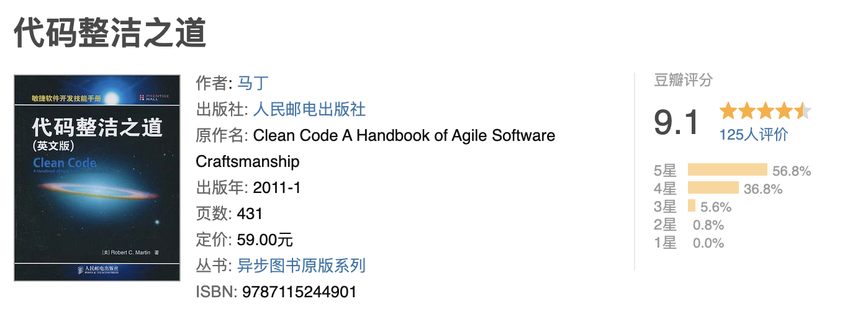Screen dimensions: 868x319
Task: Click the price value 59.00元
Action: (265, 240)
